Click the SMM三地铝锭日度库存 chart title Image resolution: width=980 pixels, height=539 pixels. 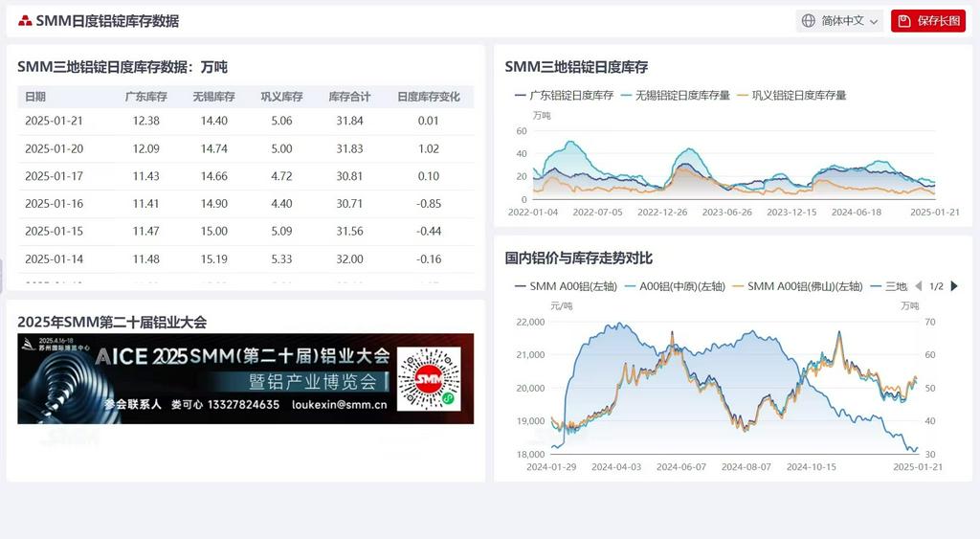tap(576, 67)
